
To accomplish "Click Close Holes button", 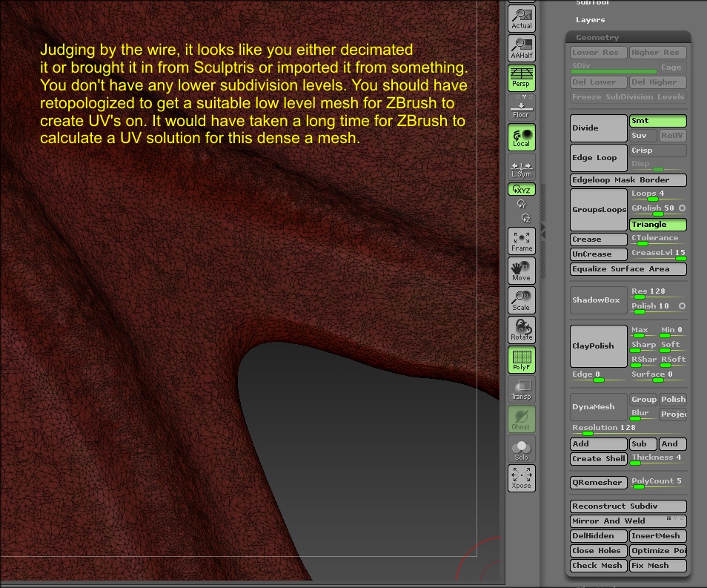I will coord(598,551).
